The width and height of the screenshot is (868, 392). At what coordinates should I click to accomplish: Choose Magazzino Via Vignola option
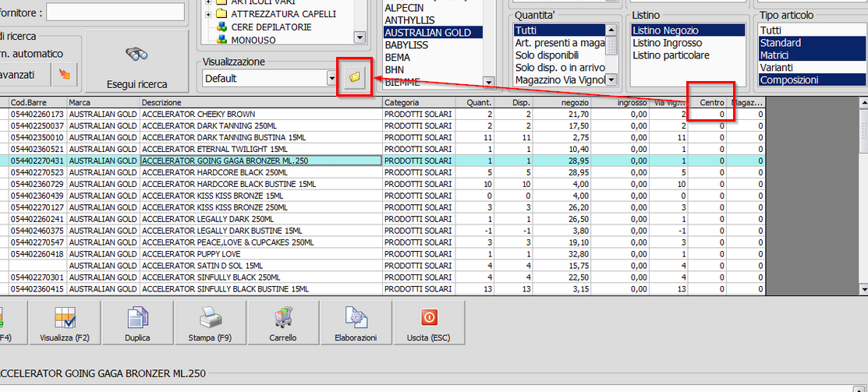(x=560, y=80)
